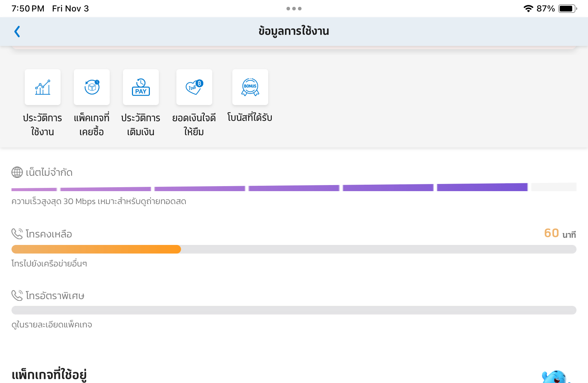
Task: Tap the blue mascot icon at bottom
Action: point(556,377)
